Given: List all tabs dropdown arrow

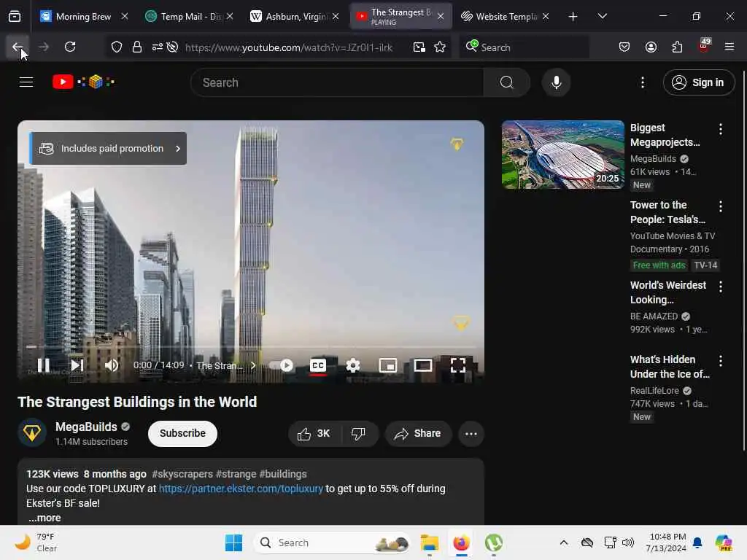Looking at the screenshot, I should coord(602,16).
